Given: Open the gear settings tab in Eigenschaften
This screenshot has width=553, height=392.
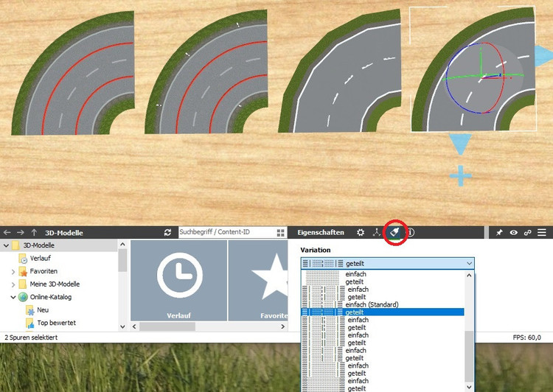Looking at the screenshot, I should (361, 233).
